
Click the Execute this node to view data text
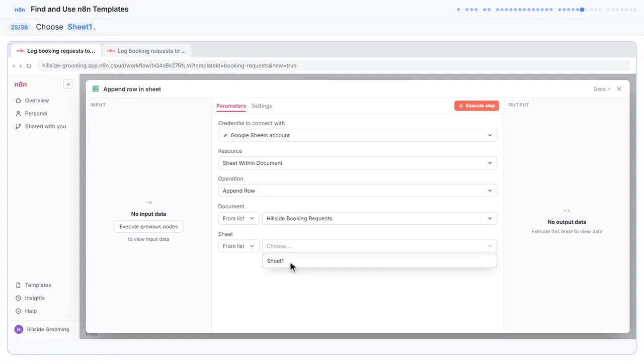point(567,232)
